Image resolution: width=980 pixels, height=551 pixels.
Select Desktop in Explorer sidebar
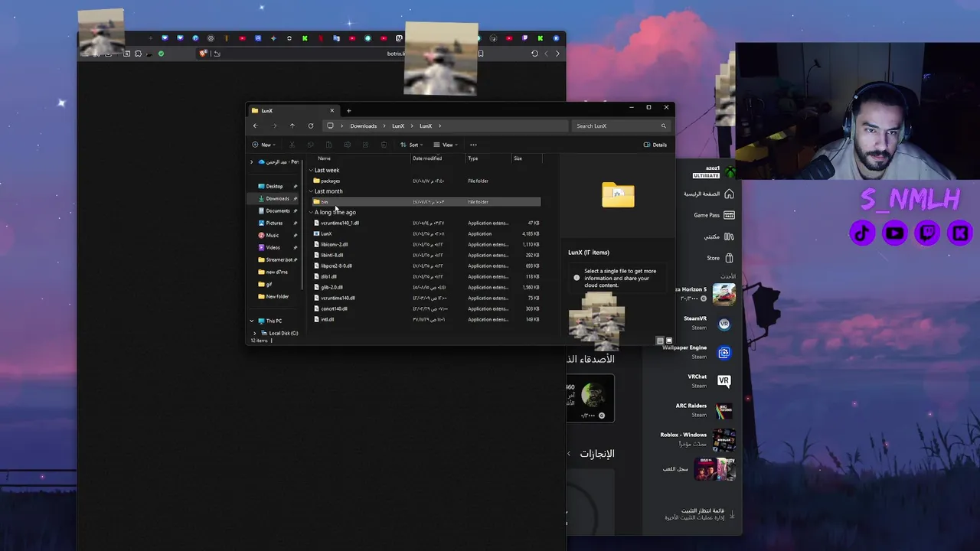click(x=274, y=187)
